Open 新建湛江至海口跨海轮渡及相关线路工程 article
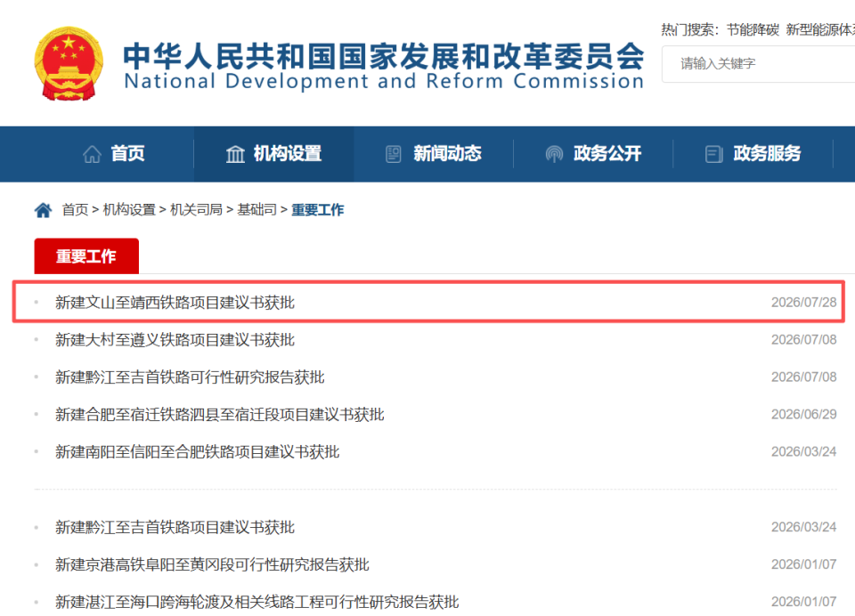This screenshot has height=616, width=855. (x=256, y=602)
